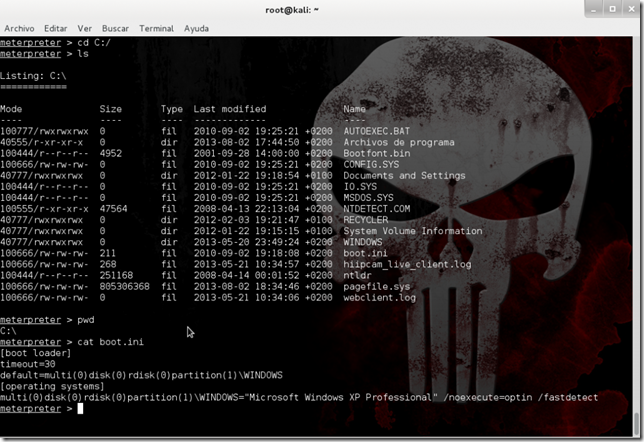Click the IO.SYS file name
The height and width of the screenshot is (442, 644).
click(360, 186)
